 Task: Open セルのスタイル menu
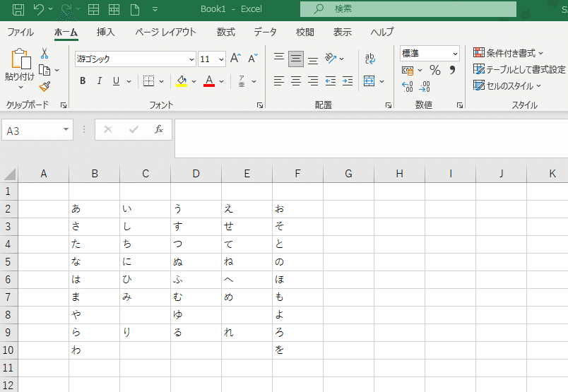(x=507, y=86)
